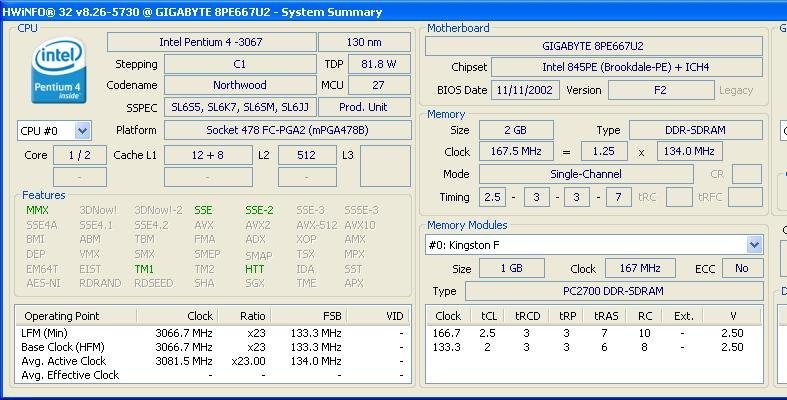This screenshot has width=787, height=400.
Task: Select the memory Clock field 167.5 MHz
Action: (x=516, y=152)
